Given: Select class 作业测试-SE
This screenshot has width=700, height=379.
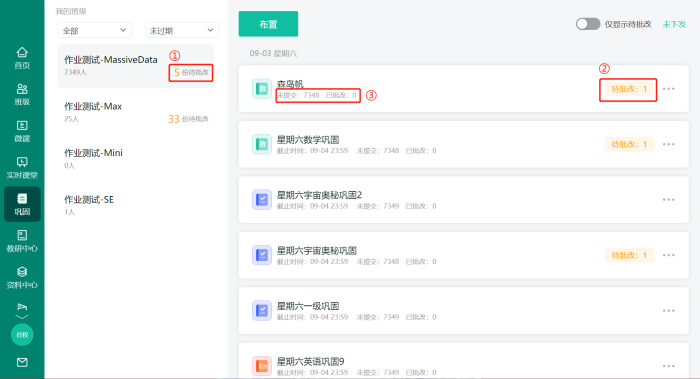Looking at the screenshot, I should pos(136,205).
